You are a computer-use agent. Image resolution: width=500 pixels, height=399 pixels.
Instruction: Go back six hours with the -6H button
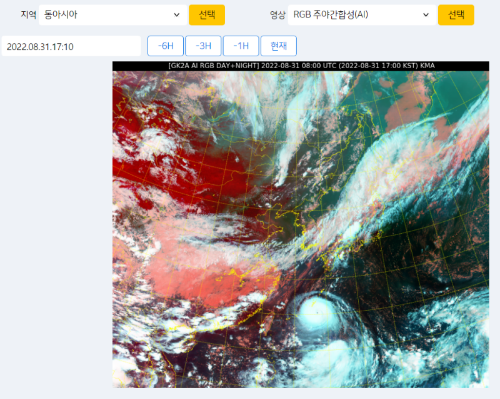tap(165, 46)
